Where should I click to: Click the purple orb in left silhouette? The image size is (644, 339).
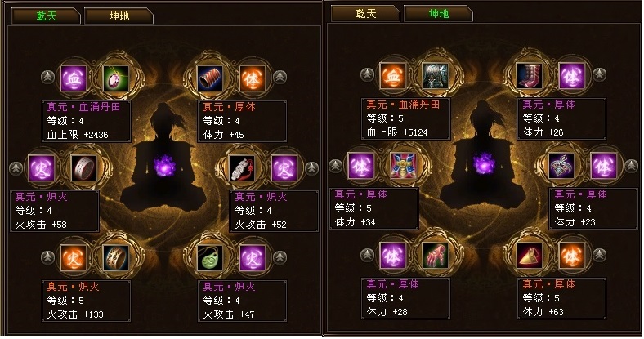pyautogui.click(x=164, y=166)
